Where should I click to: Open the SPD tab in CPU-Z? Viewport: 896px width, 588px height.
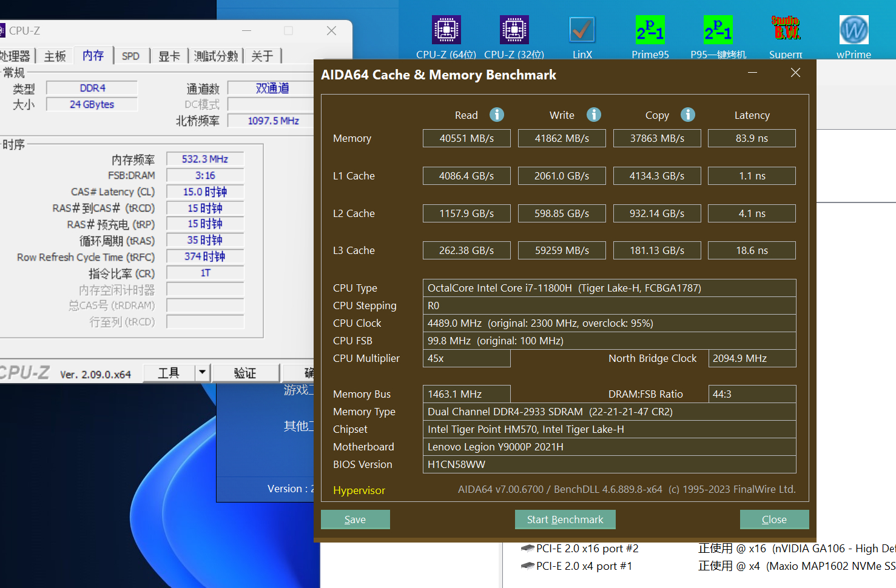(130, 56)
